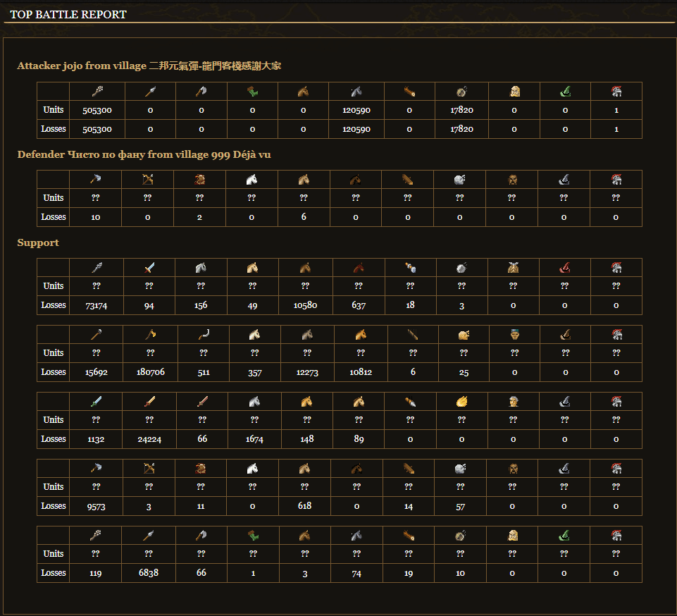
Task: Click Spearman icon above 6838 losses
Action: click(149, 535)
